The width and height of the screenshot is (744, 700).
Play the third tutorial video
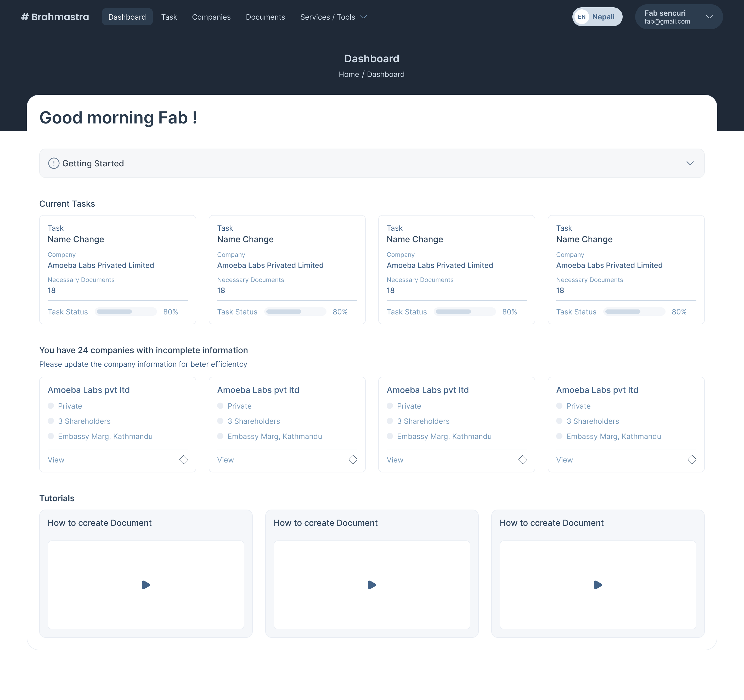pos(598,585)
